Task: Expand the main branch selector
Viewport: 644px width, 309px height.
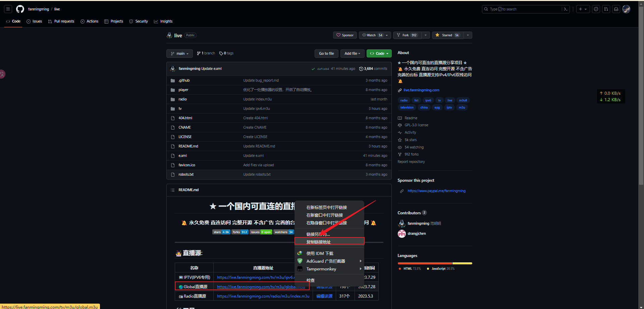Action: [x=179, y=53]
